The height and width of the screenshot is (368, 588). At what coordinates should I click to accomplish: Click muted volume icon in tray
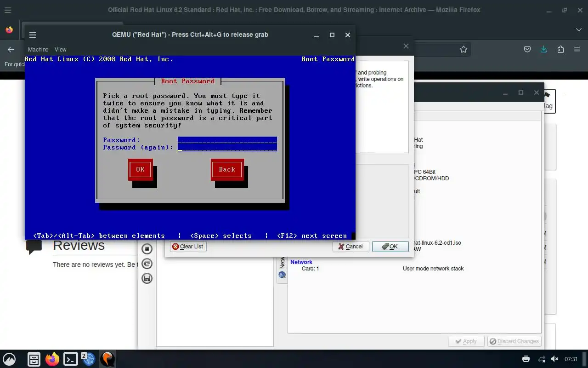tap(555, 359)
